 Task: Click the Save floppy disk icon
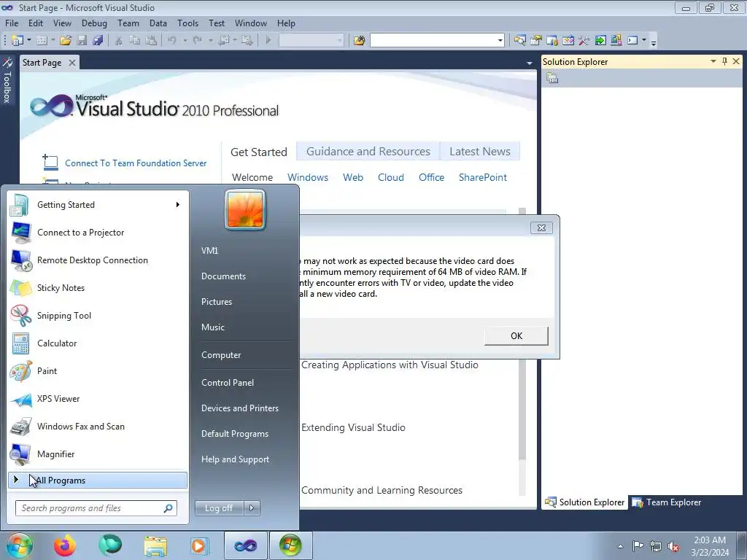click(82, 41)
